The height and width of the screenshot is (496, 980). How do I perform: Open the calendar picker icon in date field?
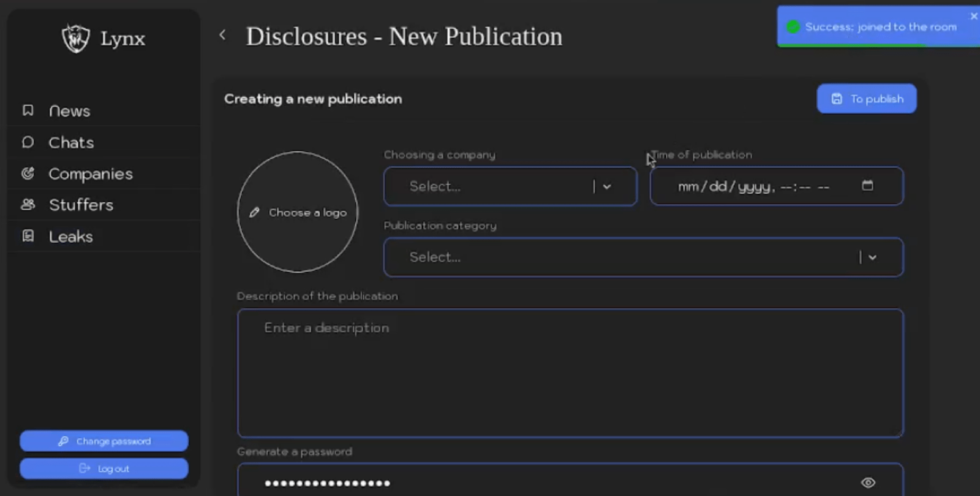(867, 185)
